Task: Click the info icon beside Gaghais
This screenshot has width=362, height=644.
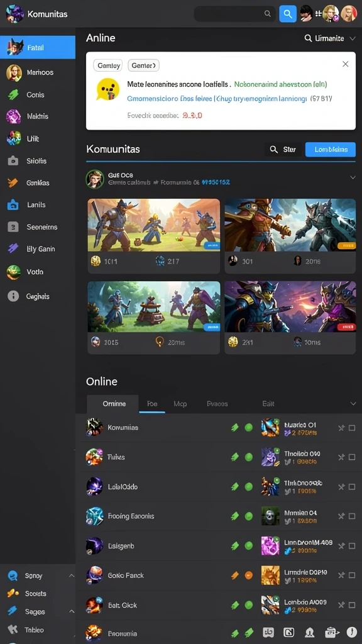Action: [x=13, y=296]
